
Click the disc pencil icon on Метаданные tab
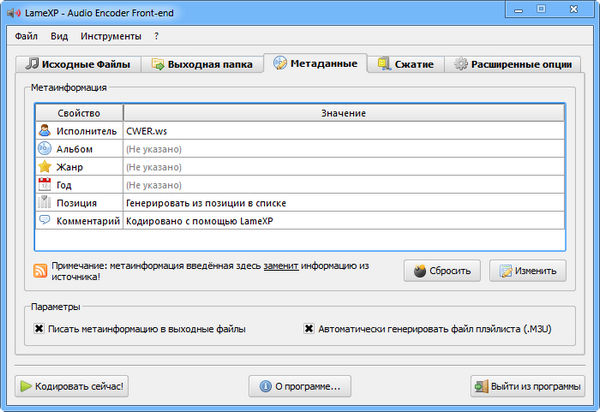[280, 63]
